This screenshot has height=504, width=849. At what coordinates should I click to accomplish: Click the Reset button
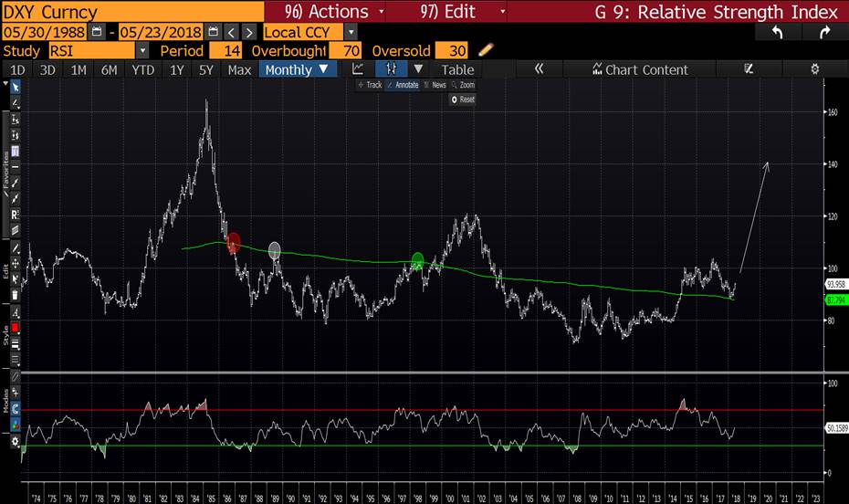click(463, 100)
